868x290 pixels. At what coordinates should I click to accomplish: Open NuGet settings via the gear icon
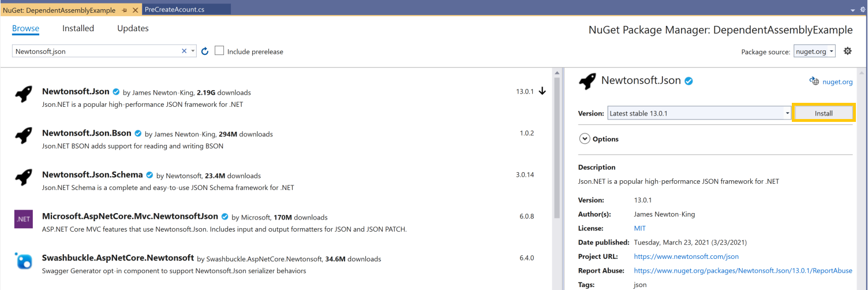(847, 51)
